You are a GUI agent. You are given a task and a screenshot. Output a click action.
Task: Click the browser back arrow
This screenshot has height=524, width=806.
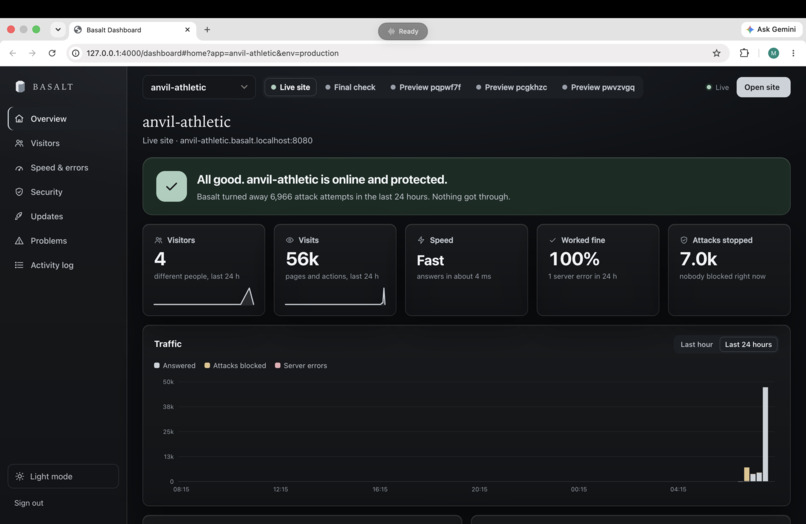13,53
